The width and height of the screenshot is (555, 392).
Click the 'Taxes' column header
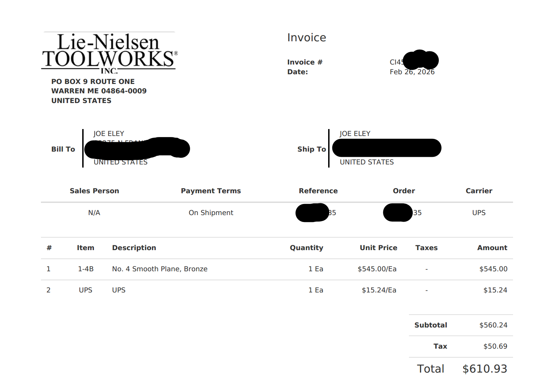pyautogui.click(x=426, y=248)
